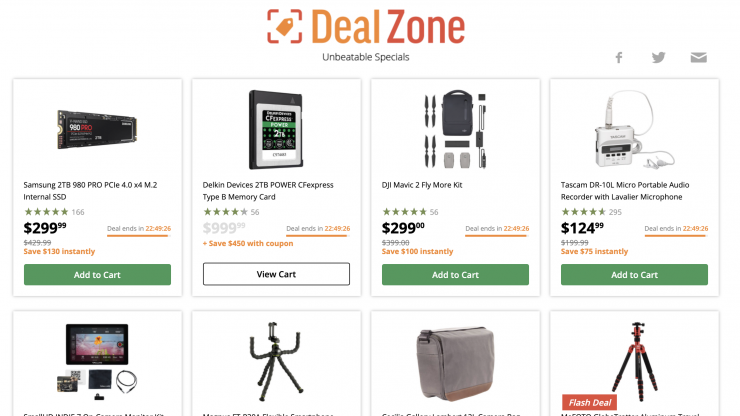Click the 295 reviews star rating
This screenshot has width=740, height=416.
(x=591, y=212)
